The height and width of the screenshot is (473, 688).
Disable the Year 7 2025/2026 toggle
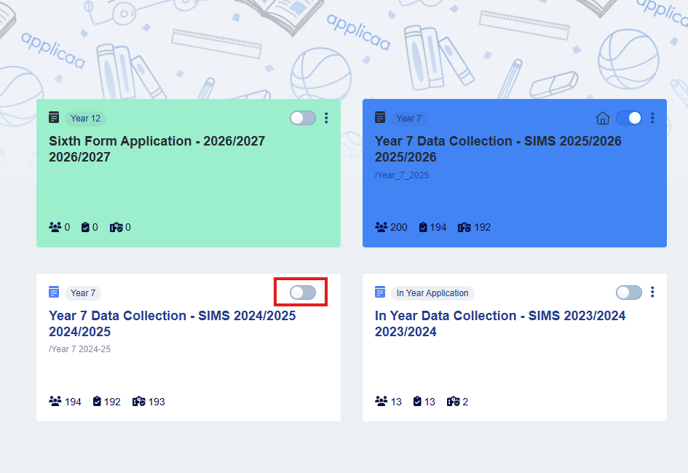pos(629,118)
